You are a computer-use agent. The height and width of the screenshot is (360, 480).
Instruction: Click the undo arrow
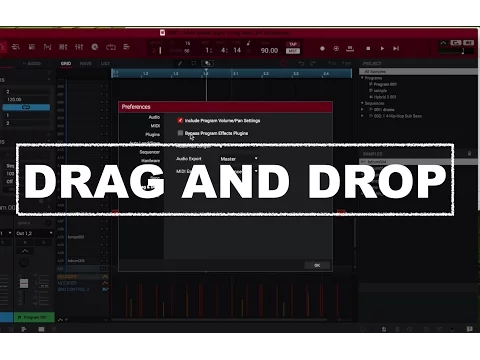(301, 63)
